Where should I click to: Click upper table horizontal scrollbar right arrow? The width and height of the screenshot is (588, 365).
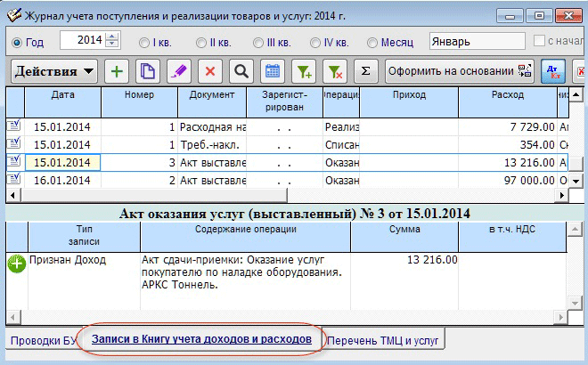(562, 195)
